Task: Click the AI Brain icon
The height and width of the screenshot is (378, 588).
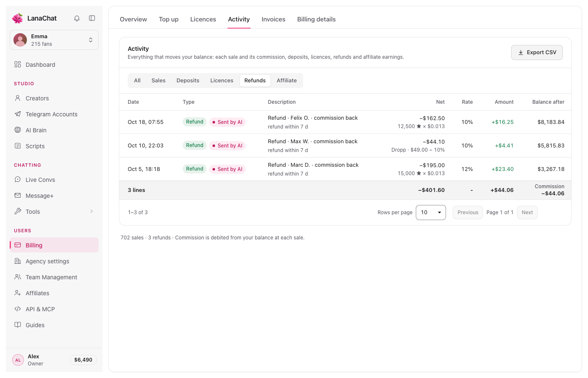Action: point(18,130)
